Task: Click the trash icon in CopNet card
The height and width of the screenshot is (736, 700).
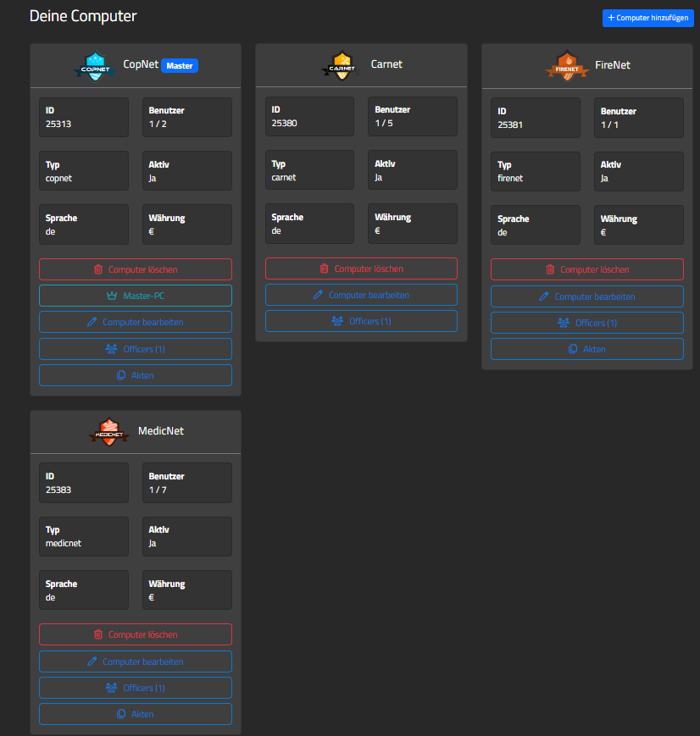Action: pyautogui.click(x=98, y=269)
